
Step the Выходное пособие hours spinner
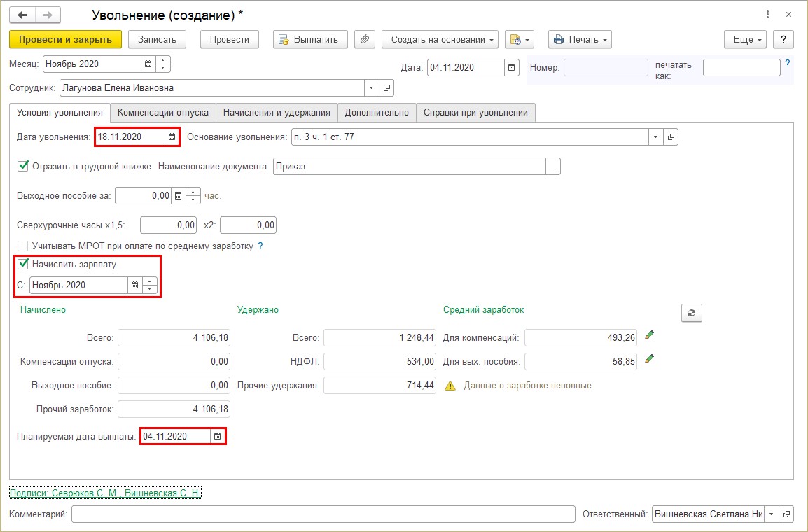click(x=193, y=196)
